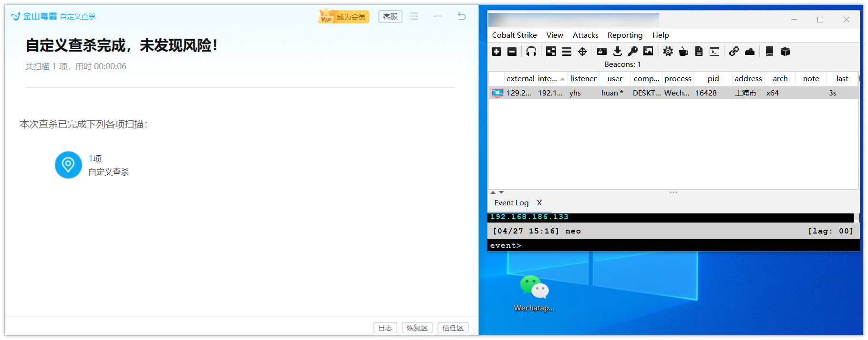The image size is (868, 340).
Task: Click the splitter dots handle between panes
Action: coord(673,192)
